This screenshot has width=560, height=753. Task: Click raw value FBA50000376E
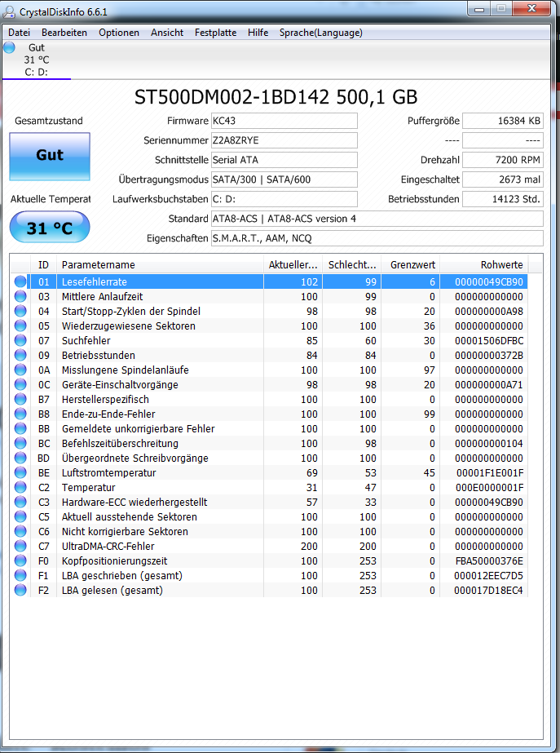tap(489, 561)
